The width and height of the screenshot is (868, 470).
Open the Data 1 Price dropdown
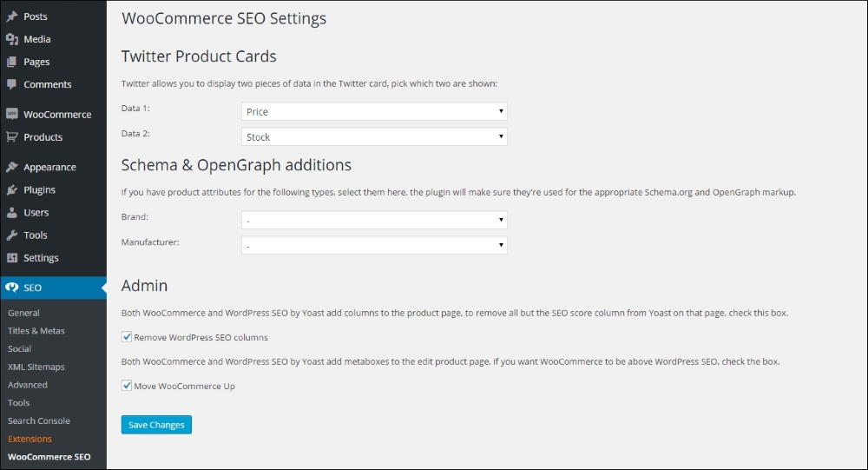pyautogui.click(x=374, y=111)
